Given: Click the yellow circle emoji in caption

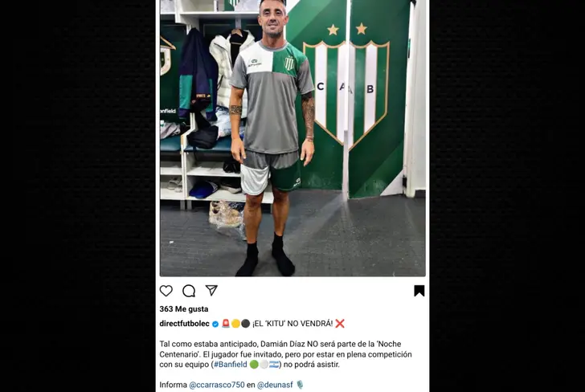Looking at the screenshot, I should click(x=235, y=324).
